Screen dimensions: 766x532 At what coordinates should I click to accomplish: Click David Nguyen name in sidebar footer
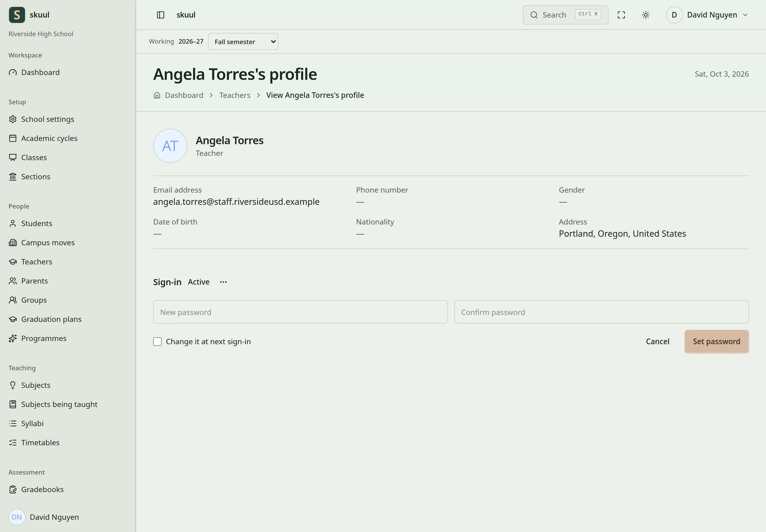[x=54, y=517]
